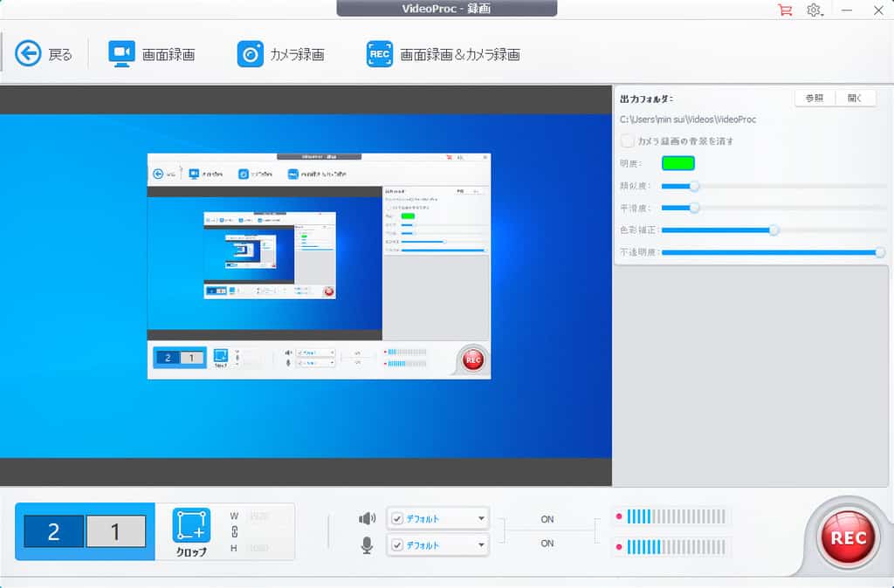Image resolution: width=894 pixels, height=588 pixels.
Task: Select the 画面録画 screen recording mode
Action: click(x=122, y=54)
